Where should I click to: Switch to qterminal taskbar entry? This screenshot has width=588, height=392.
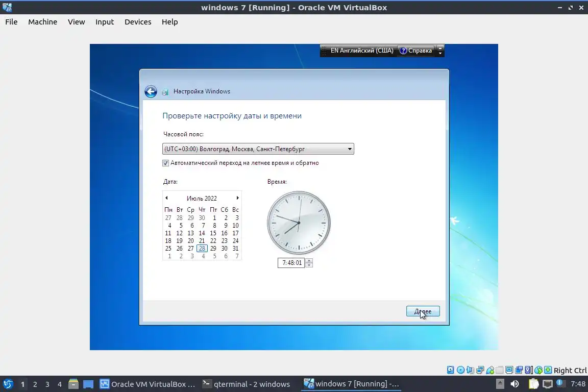click(247, 384)
